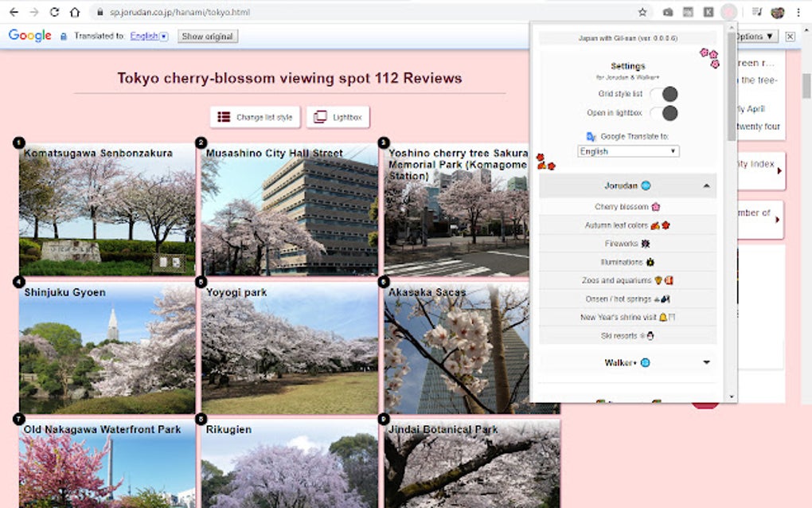The width and height of the screenshot is (812, 508).
Task: Expand the Walker+ section
Action: pyautogui.click(x=627, y=362)
